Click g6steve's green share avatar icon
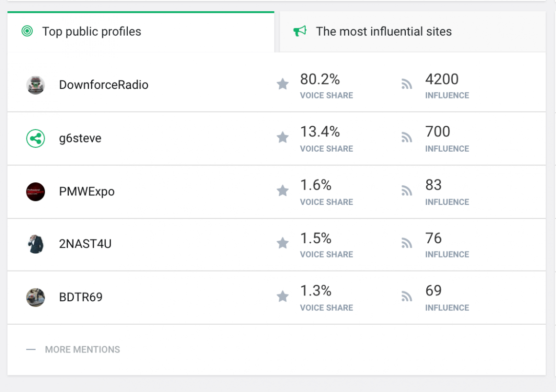The width and height of the screenshot is (556, 392). point(36,138)
